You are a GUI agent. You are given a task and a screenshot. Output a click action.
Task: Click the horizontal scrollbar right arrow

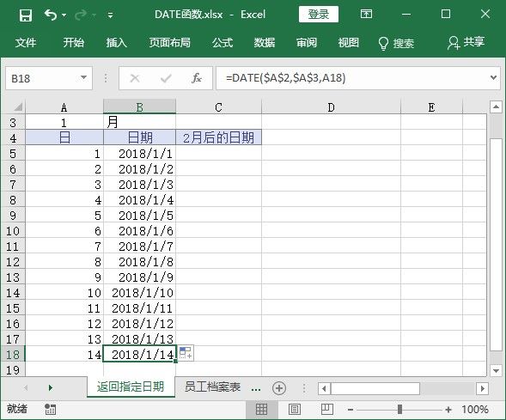[482, 388]
